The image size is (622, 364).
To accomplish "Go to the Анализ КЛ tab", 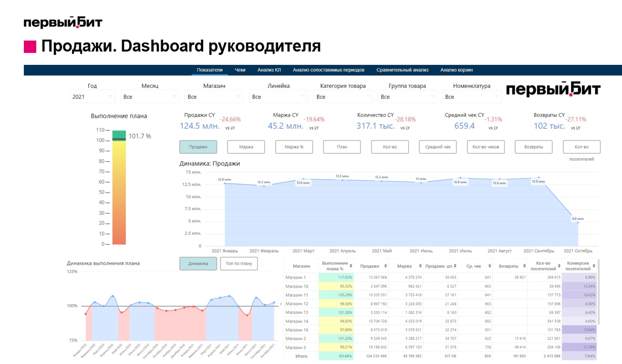I will (269, 70).
